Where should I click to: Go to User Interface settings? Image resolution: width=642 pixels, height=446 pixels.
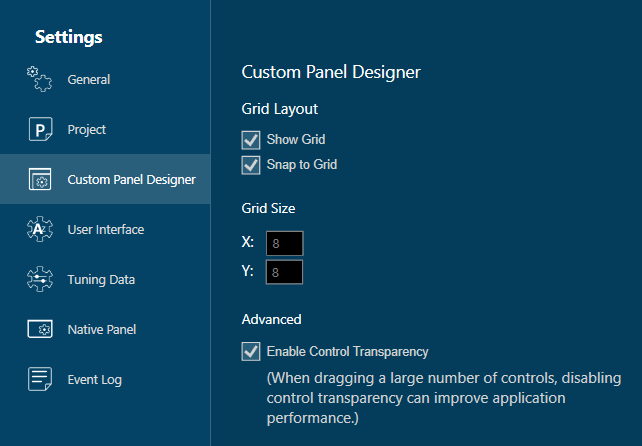tap(105, 229)
